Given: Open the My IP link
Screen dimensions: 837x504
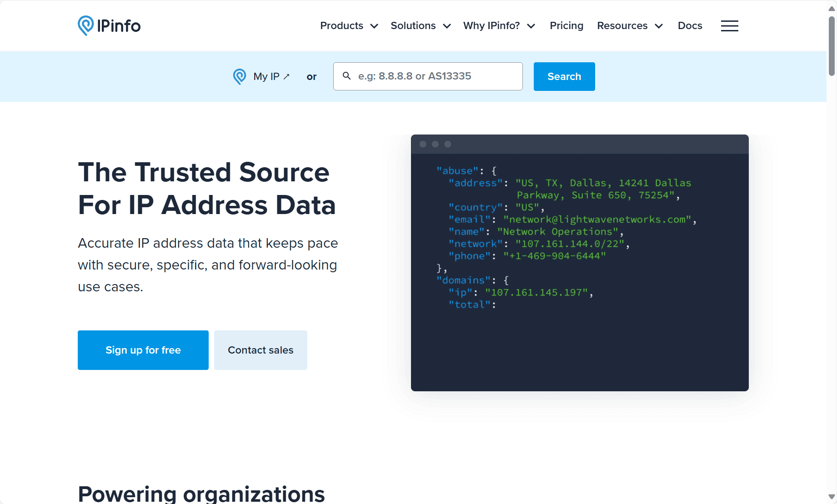Looking at the screenshot, I should point(266,76).
